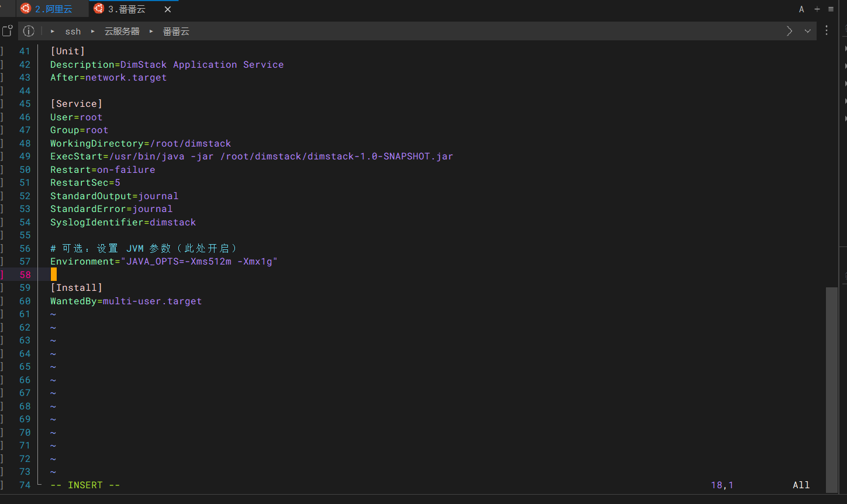Viewport: 847px width, 504px height.
Task: Click the ssh breadcrumb segment
Action: click(x=73, y=32)
